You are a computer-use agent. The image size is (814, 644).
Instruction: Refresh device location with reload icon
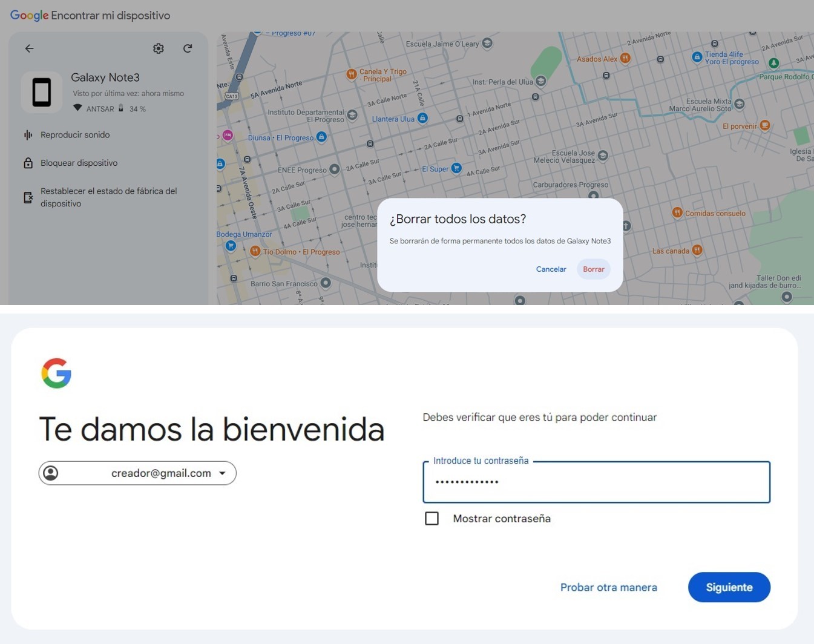click(x=188, y=48)
